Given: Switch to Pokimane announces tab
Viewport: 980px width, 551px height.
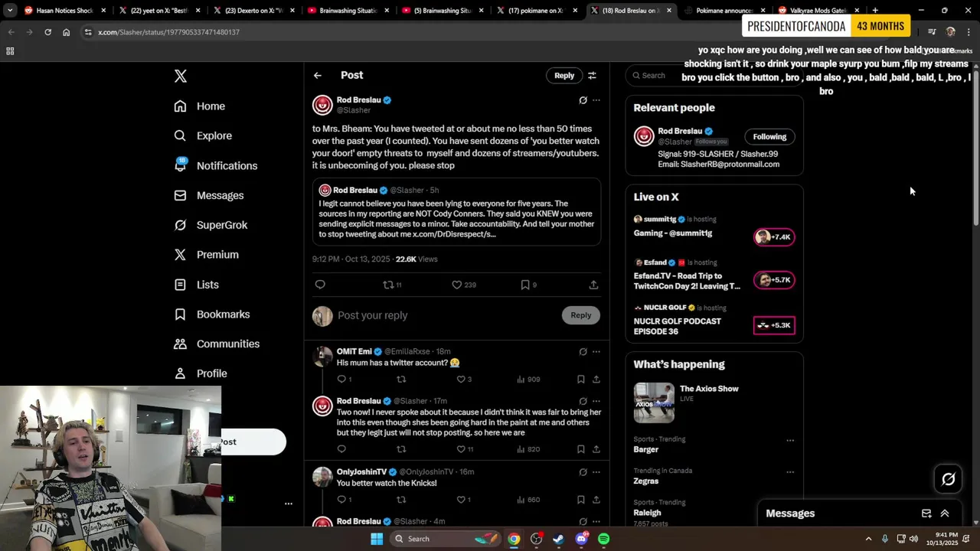Looking at the screenshot, I should (723, 11).
